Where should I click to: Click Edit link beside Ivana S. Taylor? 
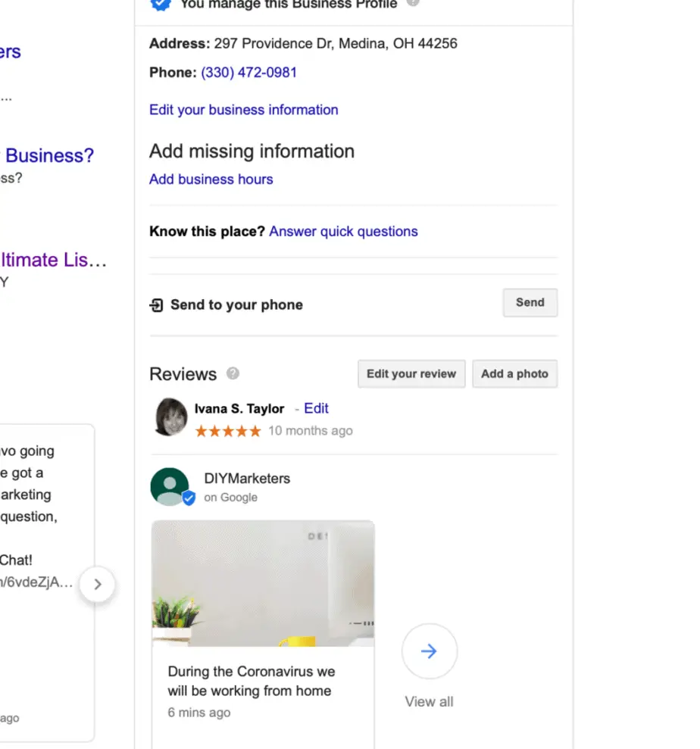pos(317,408)
